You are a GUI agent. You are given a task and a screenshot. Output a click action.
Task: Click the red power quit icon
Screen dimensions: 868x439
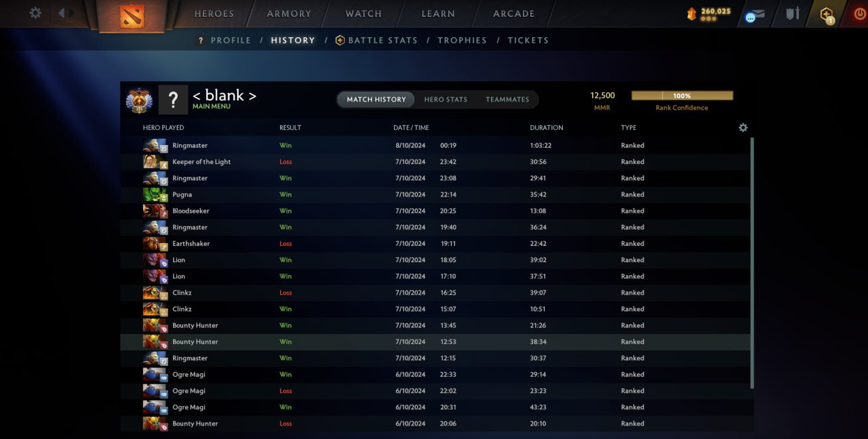pyautogui.click(x=860, y=14)
